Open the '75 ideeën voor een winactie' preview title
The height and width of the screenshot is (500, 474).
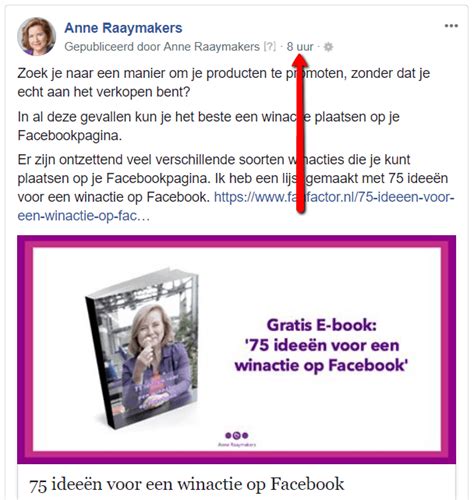[x=187, y=484]
